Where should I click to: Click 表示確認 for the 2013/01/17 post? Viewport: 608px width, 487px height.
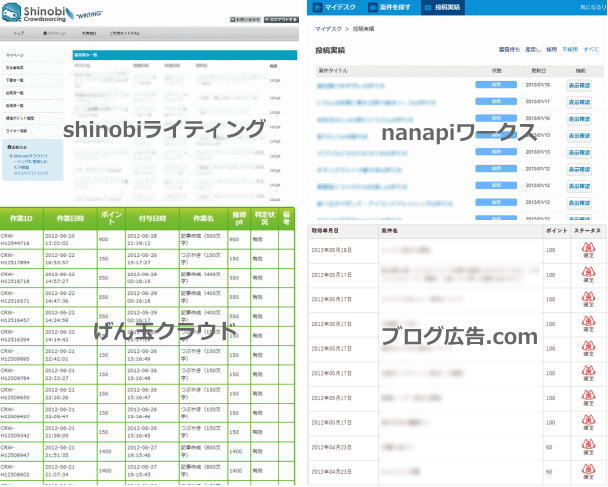(x=579, y=102)
